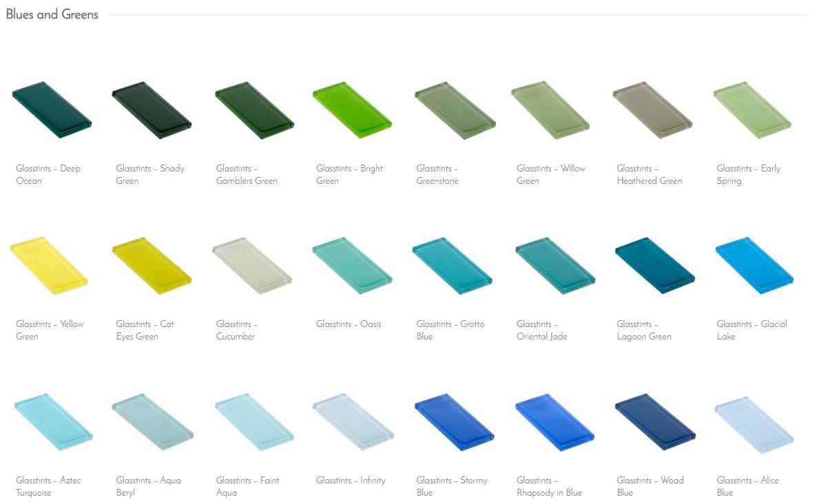Visit the 'Glasstints – Bright Green' text link
The height and width of the screenshot is (504, 817).
pyautogui.click(x=349, y=174)
